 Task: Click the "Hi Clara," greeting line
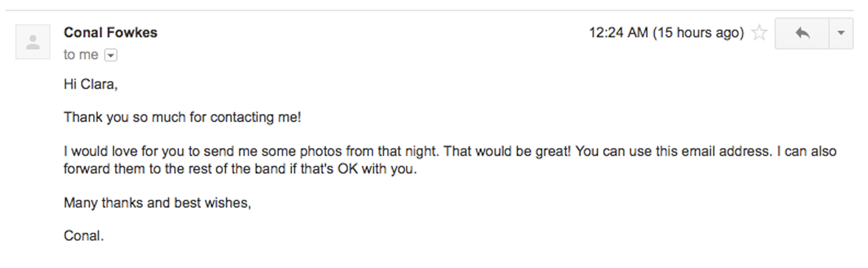point(91,85)
